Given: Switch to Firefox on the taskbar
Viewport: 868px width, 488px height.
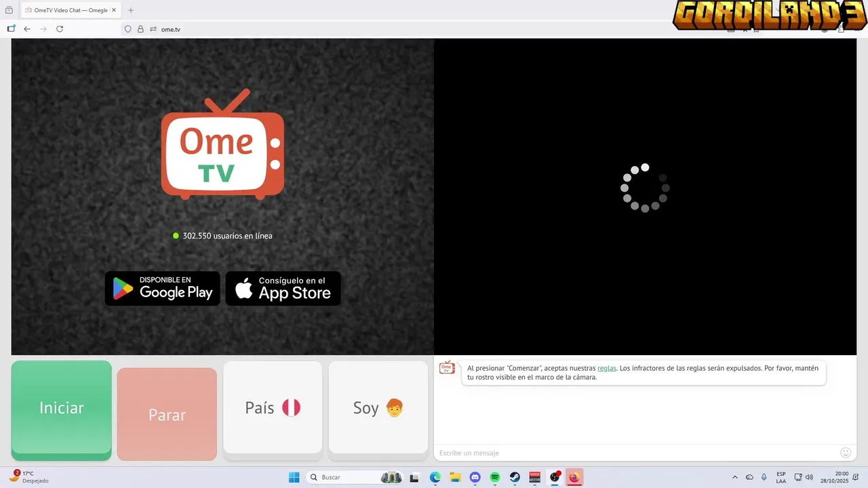Looking at the screenshot, I should pos(575,478).
